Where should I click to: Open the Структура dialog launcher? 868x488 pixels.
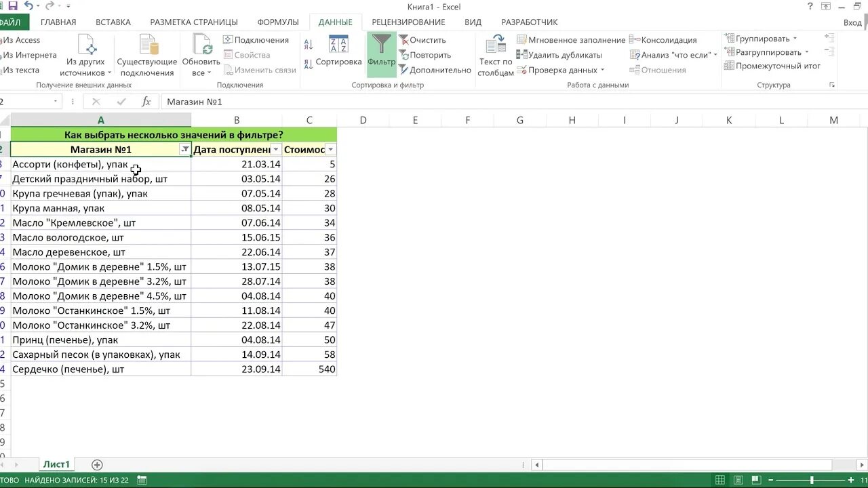832,85
